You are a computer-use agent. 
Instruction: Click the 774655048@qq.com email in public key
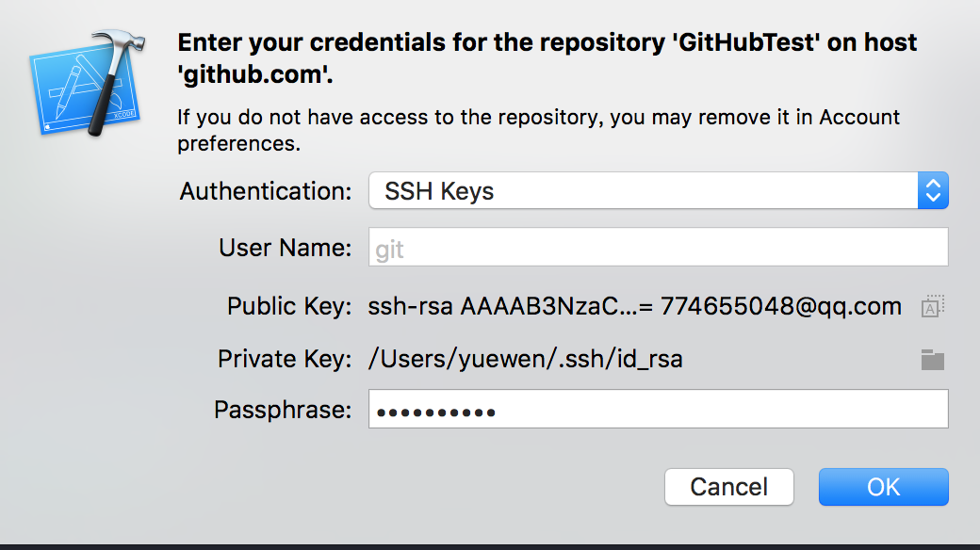click(781, 306)
